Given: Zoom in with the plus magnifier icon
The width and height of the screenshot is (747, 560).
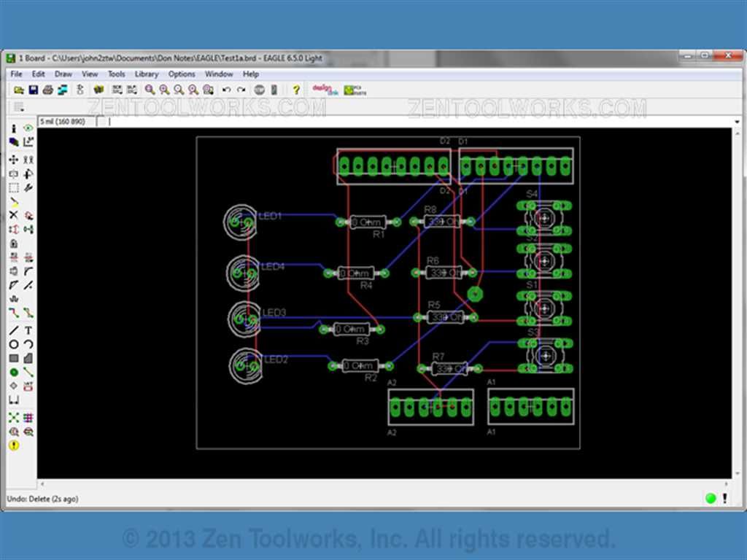Looking at the screenshot, I should pyautogui.click(x=164, y=90).
